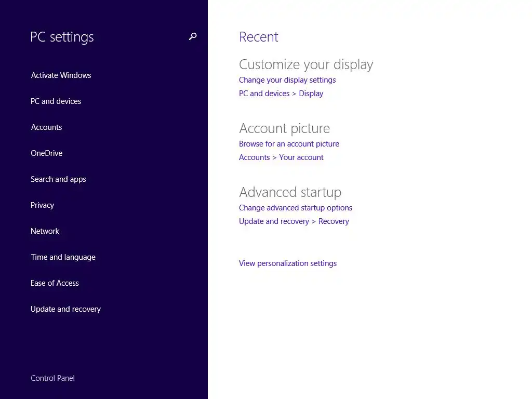Click the Account picture heading
Image resolution: width=532 pixels, height=399 pixels.
pyautogui.click(x=284, y=128)
